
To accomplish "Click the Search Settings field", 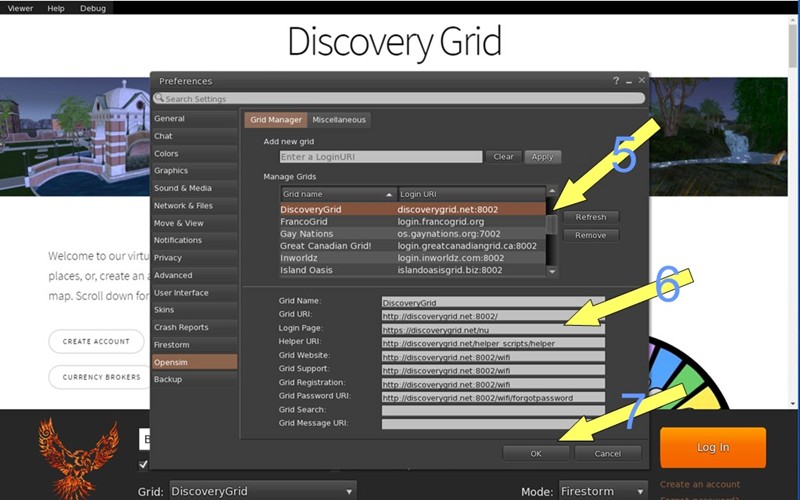I will tap(399, 98).
